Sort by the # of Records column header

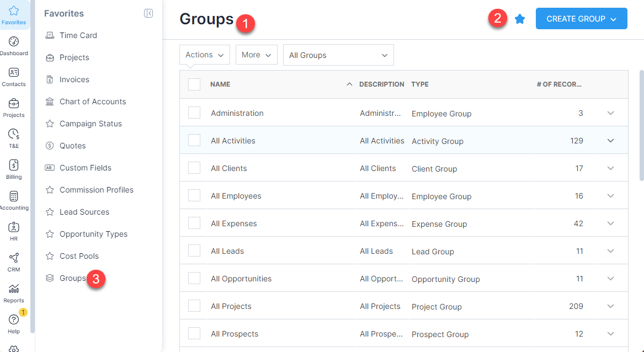click(559, 84)
